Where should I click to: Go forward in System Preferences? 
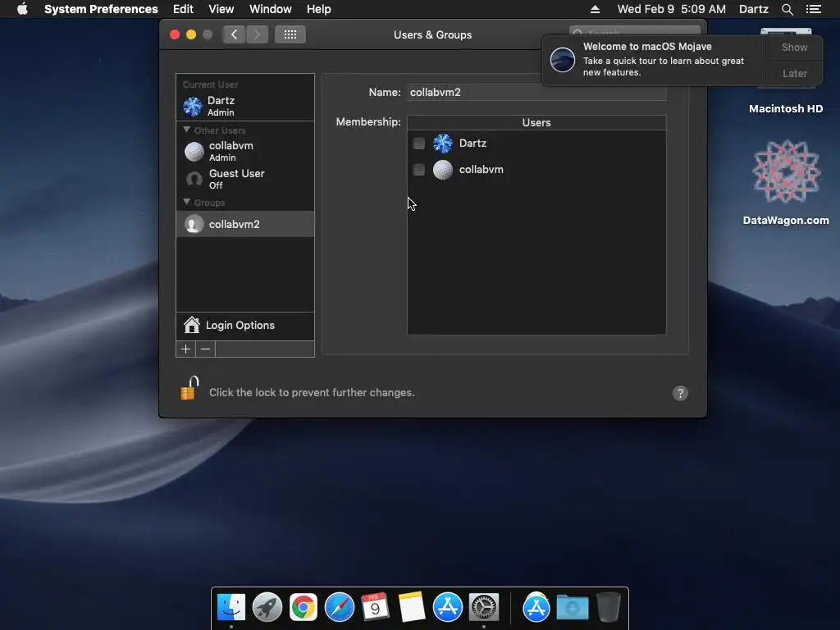(x=257, y=34)
